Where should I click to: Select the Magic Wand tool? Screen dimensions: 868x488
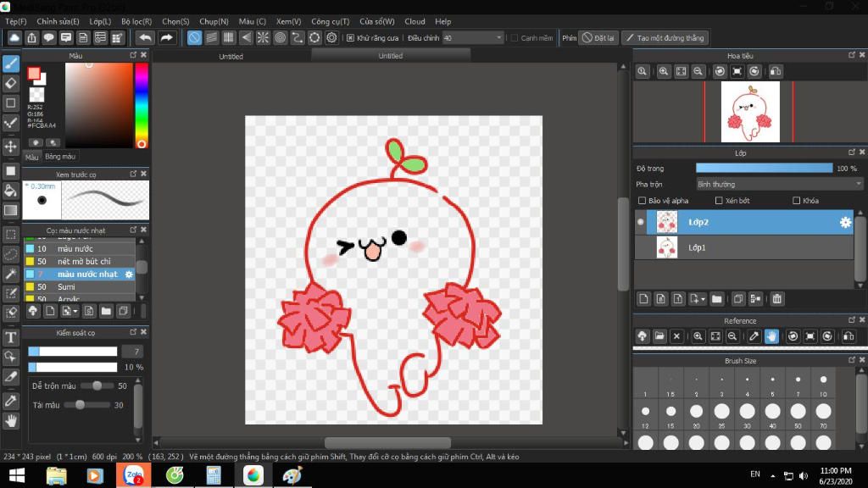(11, 274)
